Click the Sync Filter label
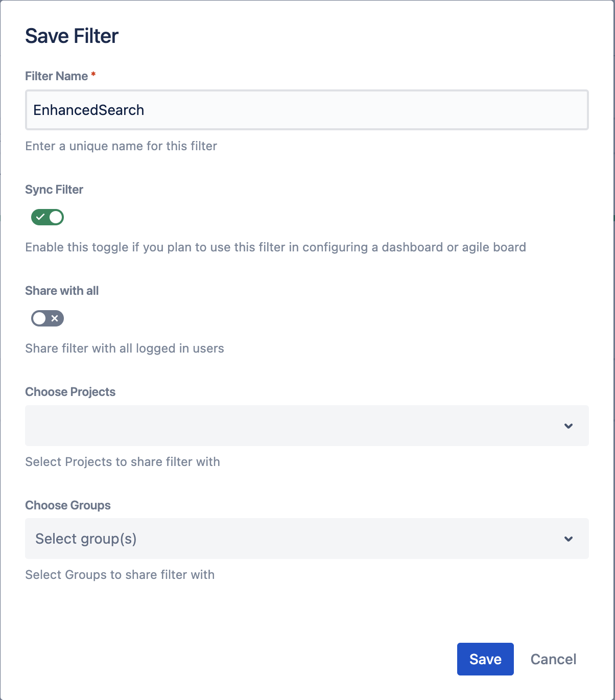Image resolution: width=615 pixels, height=700 pixels. (x=54, y=190)
